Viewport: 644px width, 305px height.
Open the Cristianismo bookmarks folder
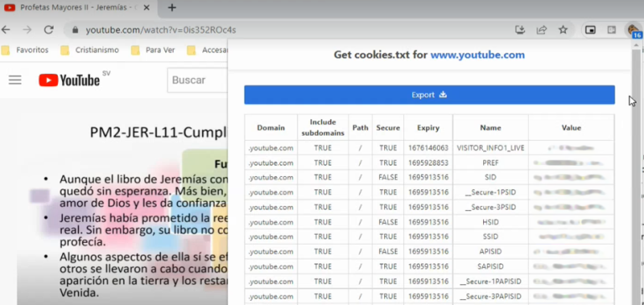90,50
